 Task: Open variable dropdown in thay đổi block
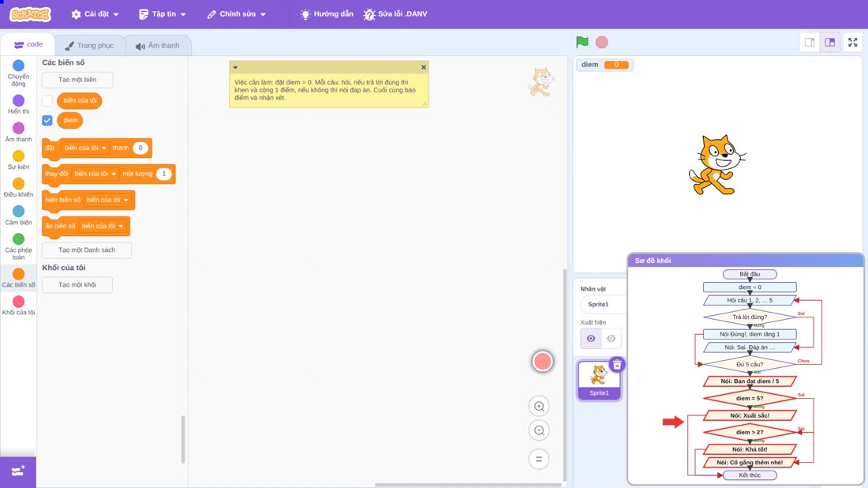click(x=95, y=174)
